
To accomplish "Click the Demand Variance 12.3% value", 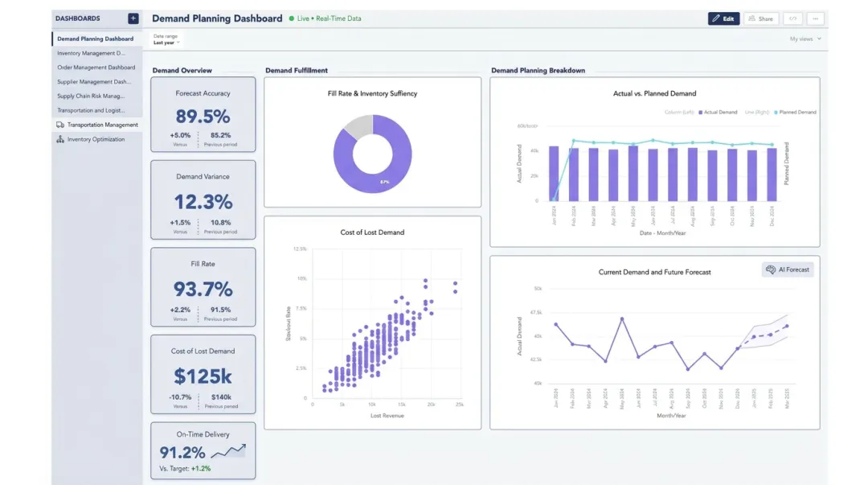I will [203, 202].
